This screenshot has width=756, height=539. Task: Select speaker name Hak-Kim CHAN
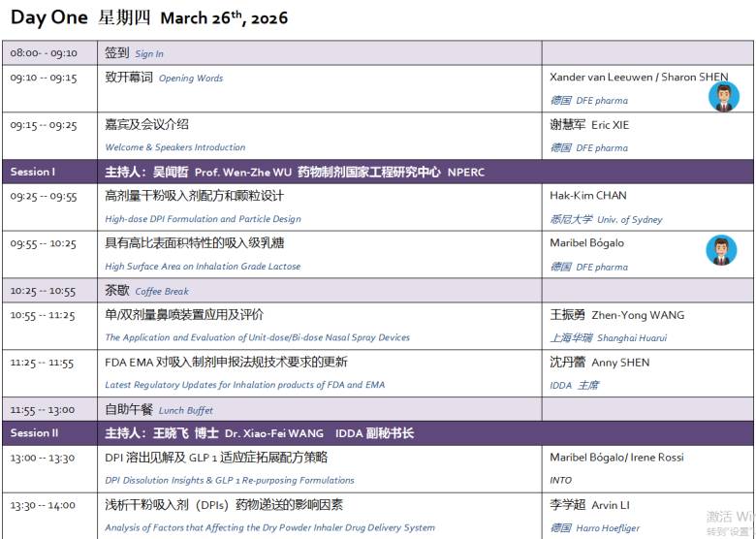point(587,196)
